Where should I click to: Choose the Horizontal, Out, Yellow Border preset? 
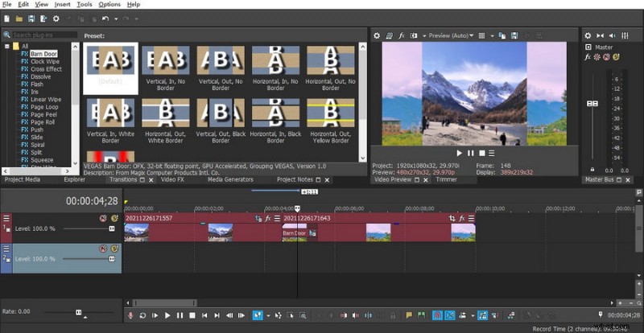[x=331, y=121]
